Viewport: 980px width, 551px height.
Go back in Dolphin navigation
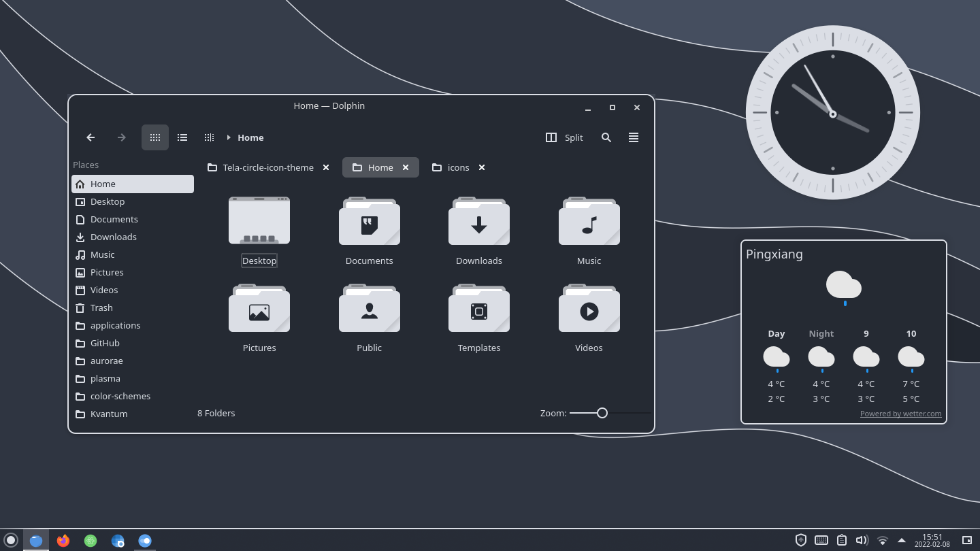point(91,137)
